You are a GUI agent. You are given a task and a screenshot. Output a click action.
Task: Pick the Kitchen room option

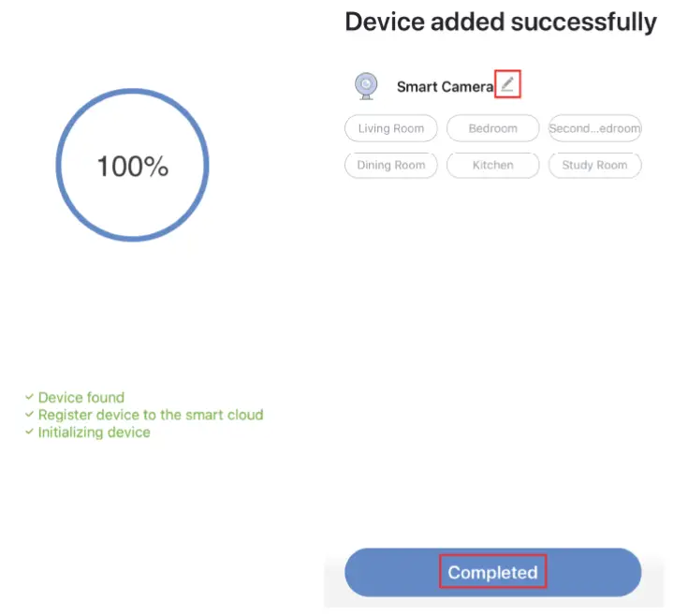[x=492, y=165]
